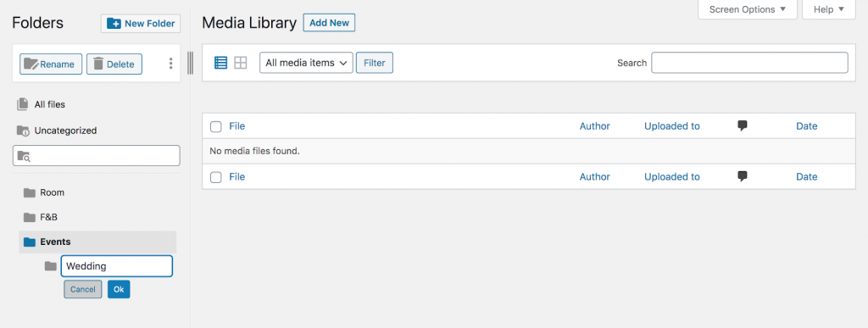
Task: Confirm folder name with Ok
Action: coord(119,289)
